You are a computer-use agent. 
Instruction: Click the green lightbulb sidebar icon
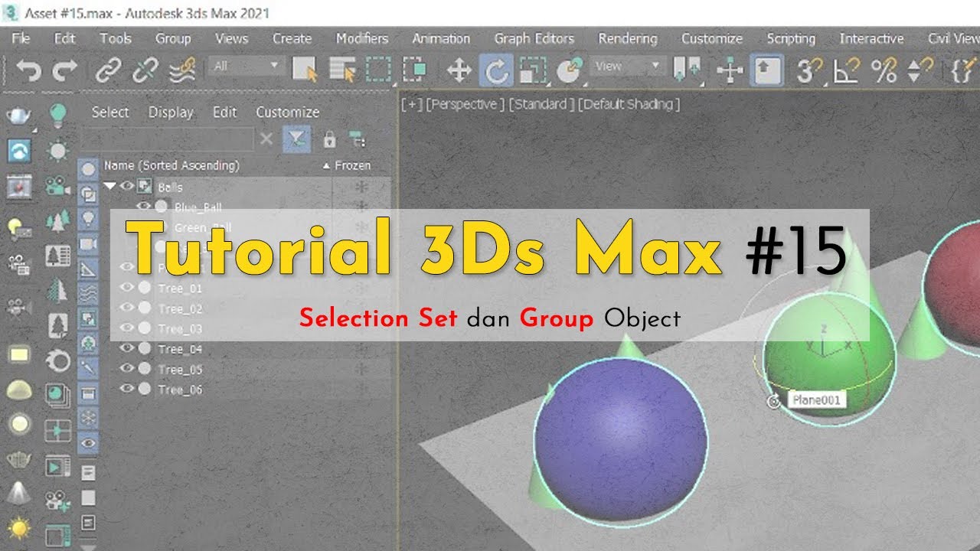[57, 116]
